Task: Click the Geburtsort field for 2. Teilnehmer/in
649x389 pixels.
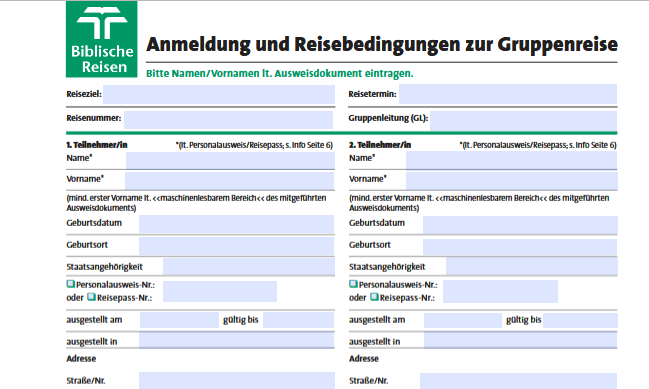Action: [x=520, y=247]
